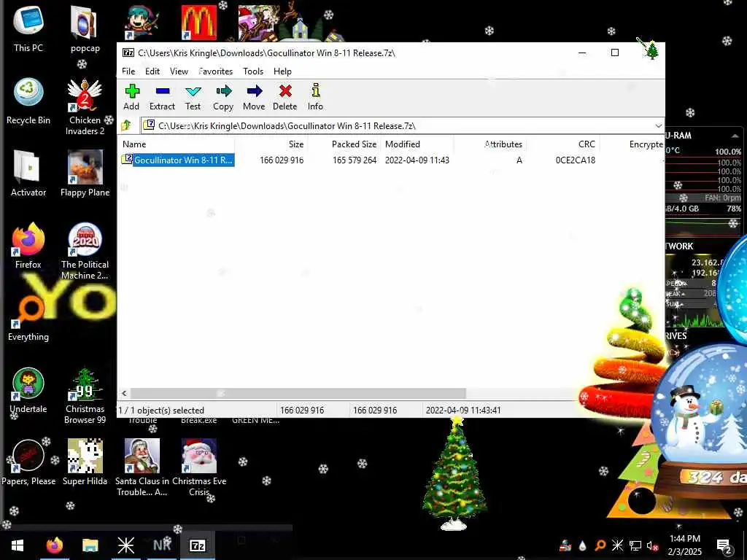Open the Info toolbar icon
747x560 pixels.
(315, 97)
